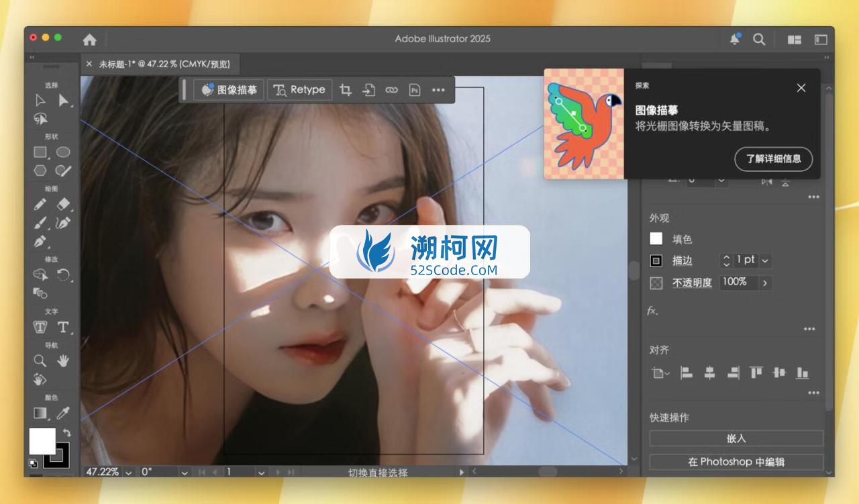The width and height of the screenshot is (859, 504).
Task: Open the arrange documents icon
Action: [x=795, y=40]
